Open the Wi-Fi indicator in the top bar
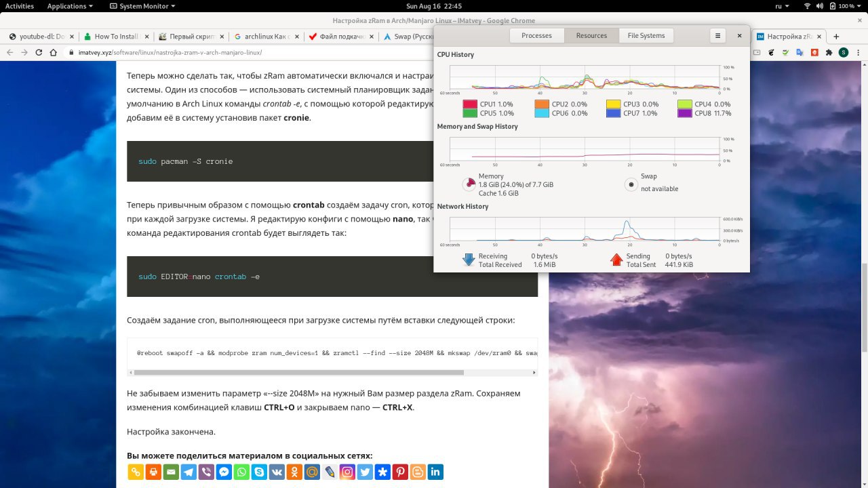 click(x=808, y=6)
